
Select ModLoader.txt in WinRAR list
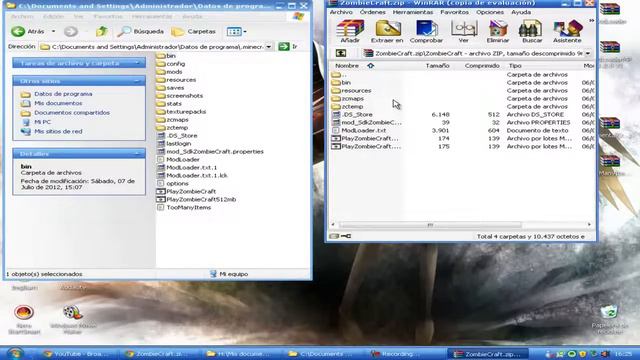(x=359, y=131)
